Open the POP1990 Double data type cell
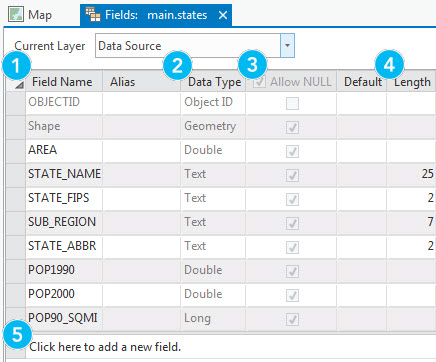This screenshot has height=362, width=436. (x=213, y=271)
